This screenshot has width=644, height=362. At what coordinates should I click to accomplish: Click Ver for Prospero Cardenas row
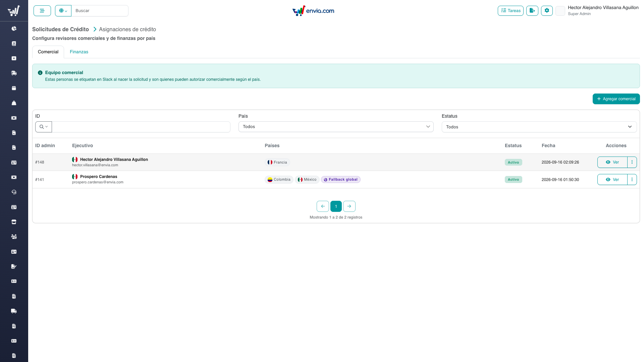click(612, 180)
